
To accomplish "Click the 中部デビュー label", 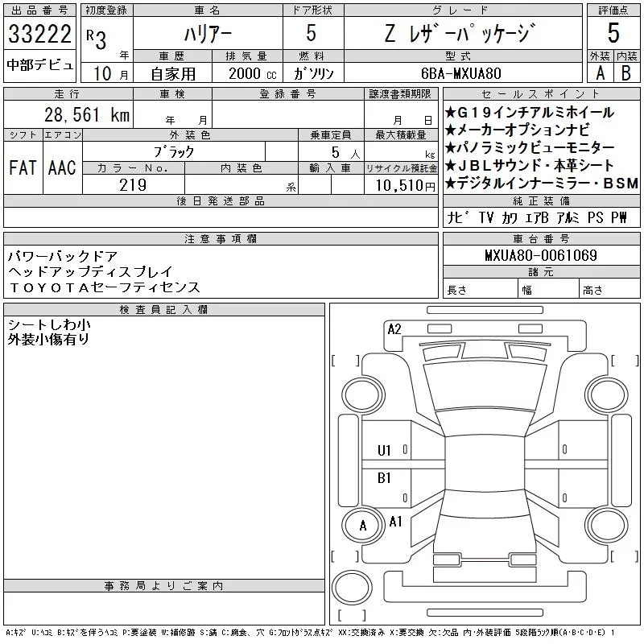I will coord(39,65).
